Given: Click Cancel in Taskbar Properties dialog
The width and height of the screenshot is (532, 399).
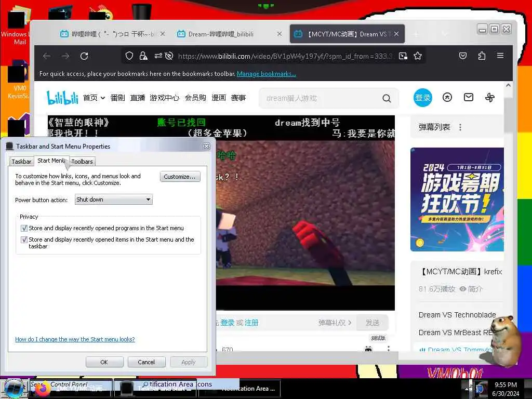Looking at the screenshot, I should (x=146, y=362).
